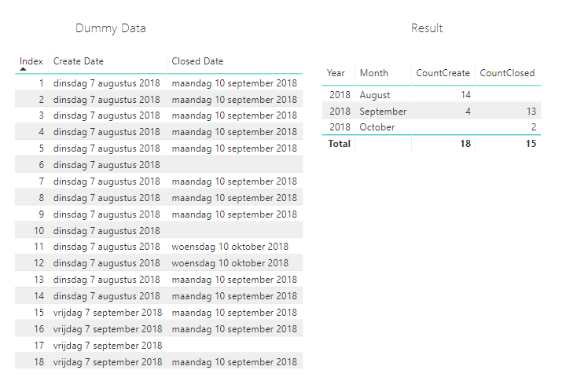Screen dimensions: 588x392
Task: Select the 2018 year cell for September
Action: (x=340, y=112)
